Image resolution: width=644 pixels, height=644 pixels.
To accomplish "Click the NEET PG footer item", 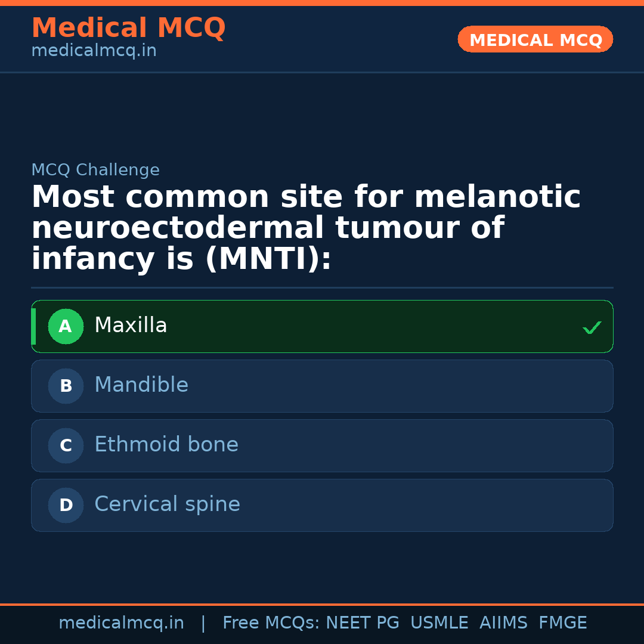I will tap(362, 623).
